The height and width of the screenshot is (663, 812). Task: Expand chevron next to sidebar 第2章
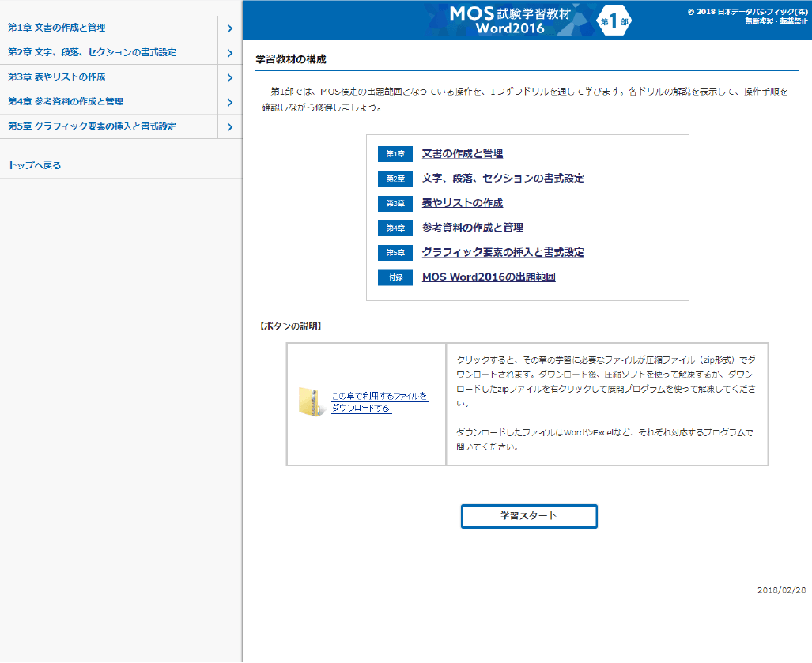point(230,53)
